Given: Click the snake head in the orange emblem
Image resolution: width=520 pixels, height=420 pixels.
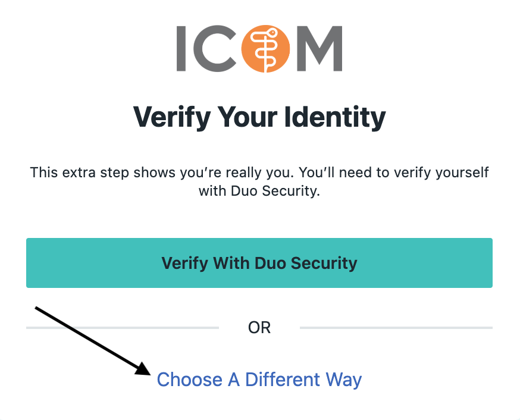Looking at the screenshot, I should tap(272, 33).
